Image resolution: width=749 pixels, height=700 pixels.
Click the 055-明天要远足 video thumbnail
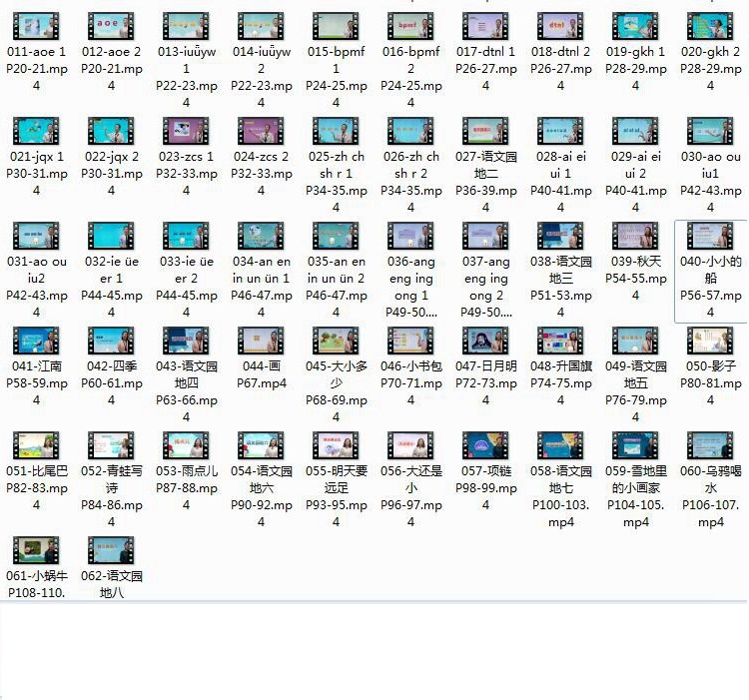click(x=337, y=445)
